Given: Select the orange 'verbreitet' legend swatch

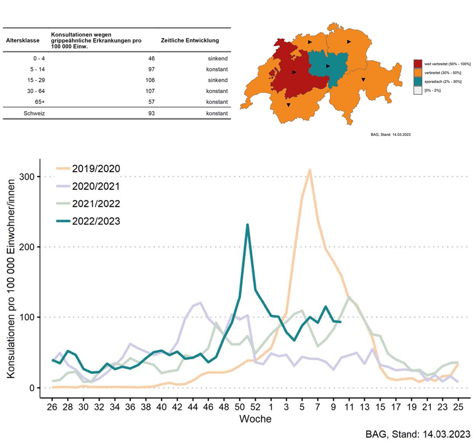Looking at the screenshot, I should point(418,73).
